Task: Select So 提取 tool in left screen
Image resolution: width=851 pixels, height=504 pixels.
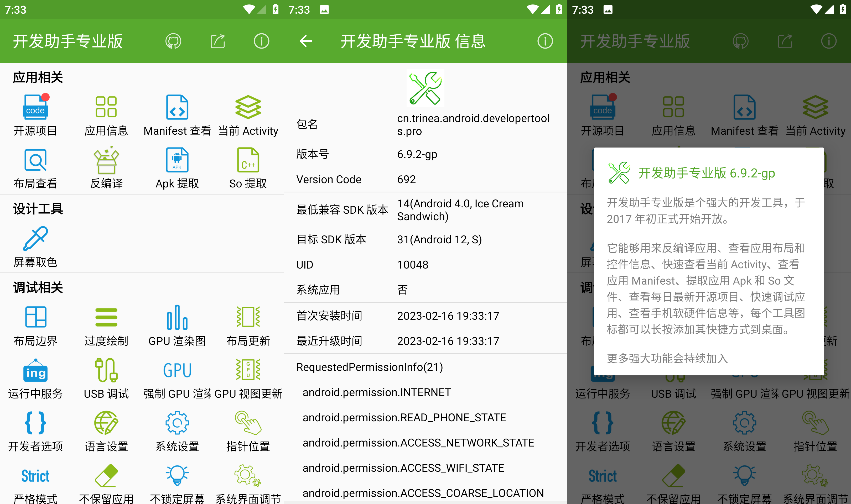Action: click(248, 169)
